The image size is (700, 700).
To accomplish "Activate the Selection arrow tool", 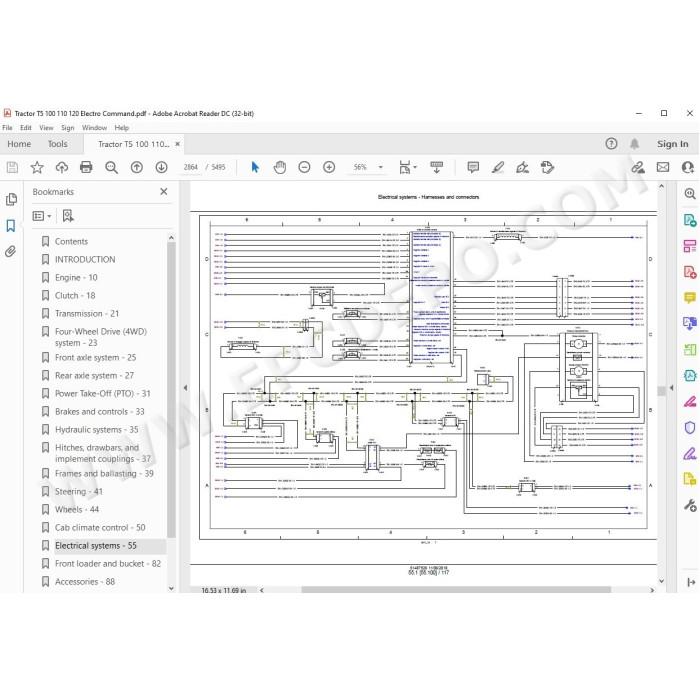I will 255,167.
